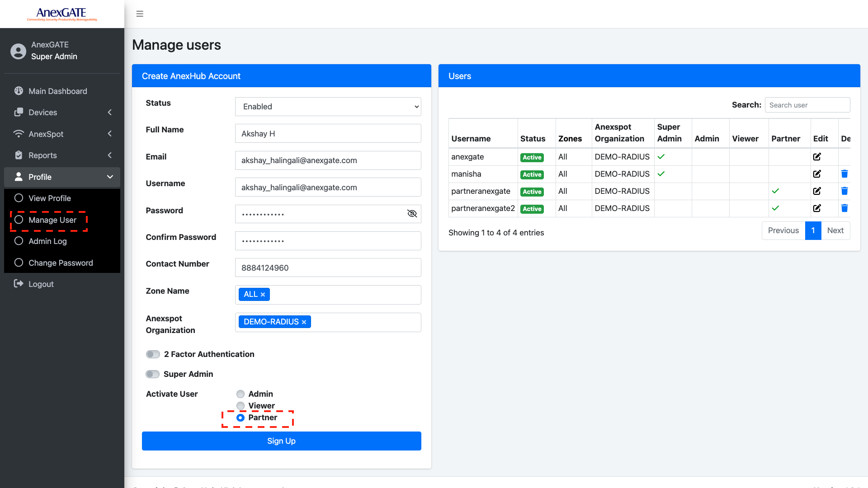Open the Status Enabled dropdown
Viewport: 868px width, 488px height.
click(328, 107)
